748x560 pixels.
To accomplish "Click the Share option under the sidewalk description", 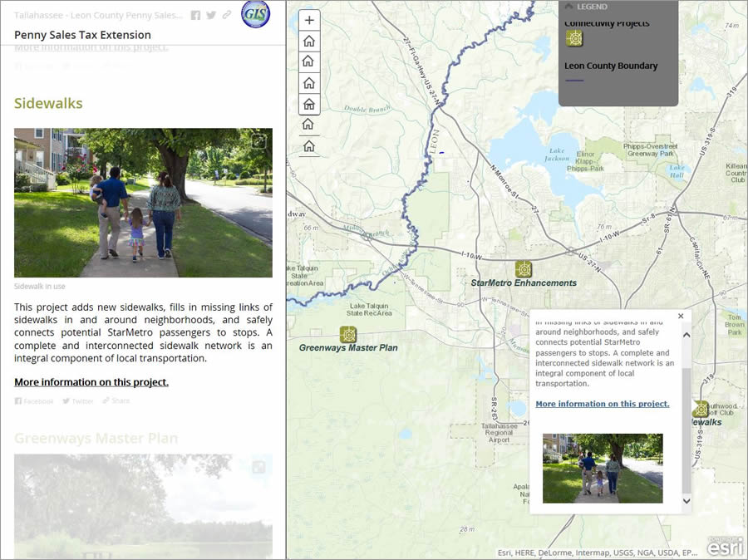I will click(x=116, y=400).
